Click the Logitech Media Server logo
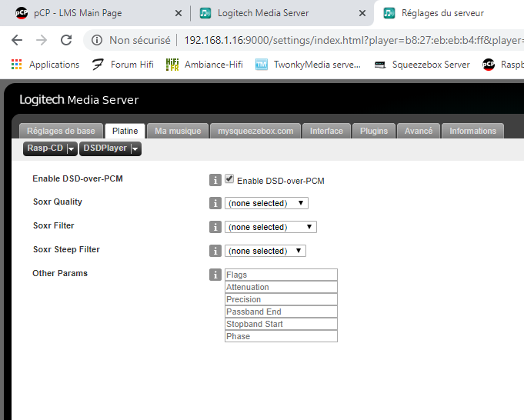The height and width of the screenshot is (420, 524). (x=78, y=99)
